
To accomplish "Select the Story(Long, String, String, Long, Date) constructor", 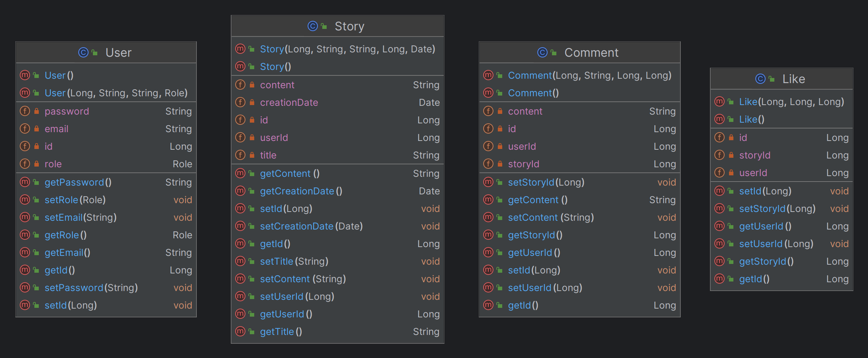I will (347, 49).
